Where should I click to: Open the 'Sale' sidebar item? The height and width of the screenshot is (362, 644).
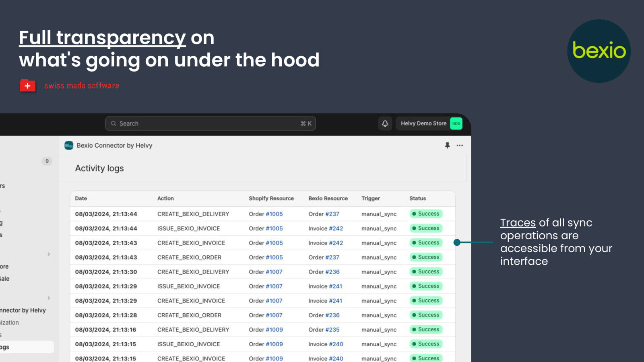pyautogui.click(x=5, y=279)
